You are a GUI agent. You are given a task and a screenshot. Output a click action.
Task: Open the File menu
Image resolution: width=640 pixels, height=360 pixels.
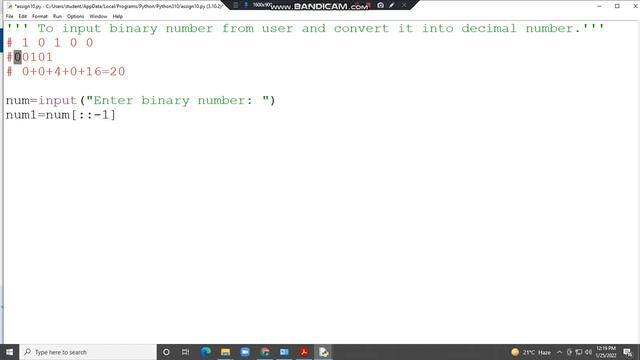click(9, 16)
